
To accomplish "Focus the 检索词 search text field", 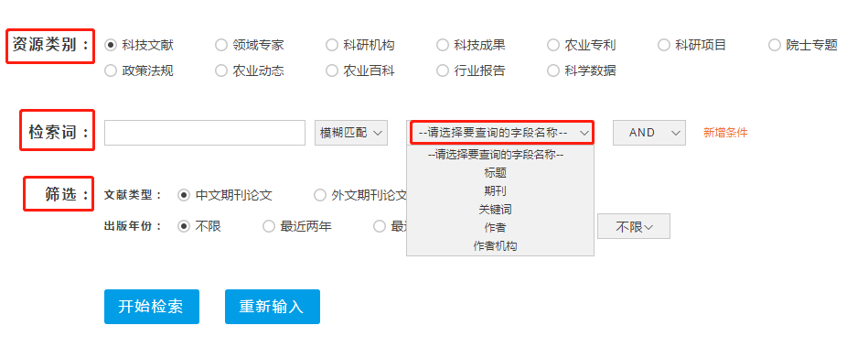I will [205, 133].
